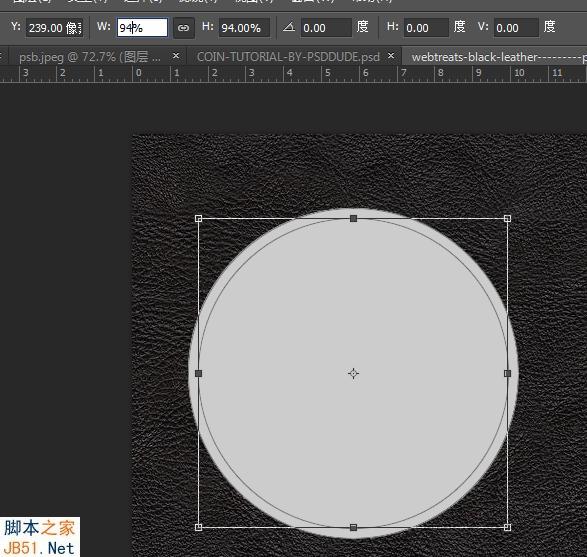This screenshot has height=557, width=587.
Task: Click the H height 94.00% field
Action: click(244, 28)
